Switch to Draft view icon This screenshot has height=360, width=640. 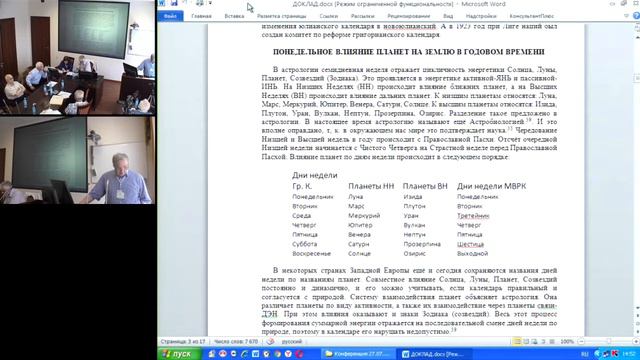pos(552,341)
